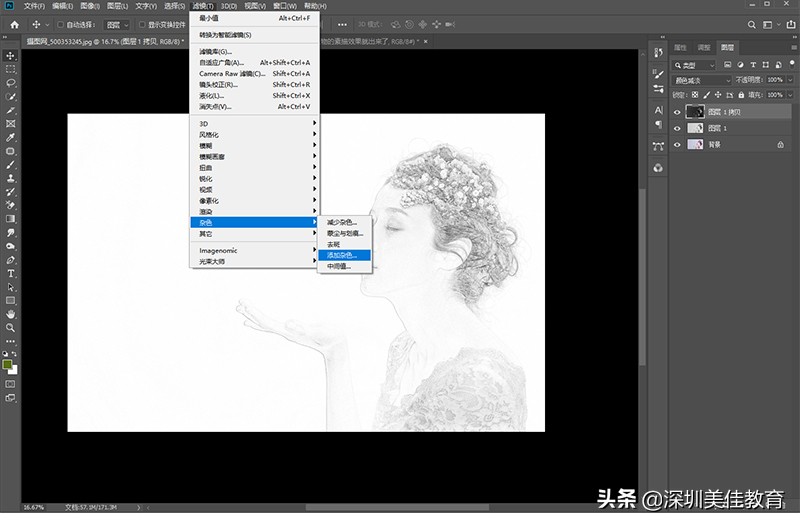This screenshot has width=800, height=525.
Task: Expand the Imagenomic filter submenu
Action: (254, 251)
